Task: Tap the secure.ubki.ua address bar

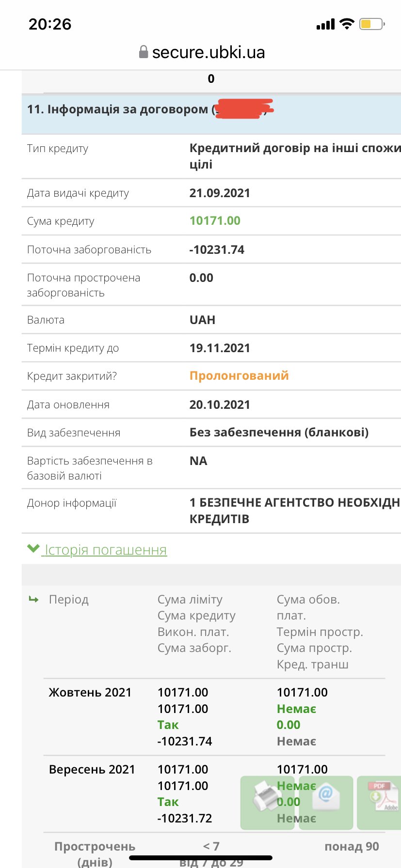Action: coord(208,52)
